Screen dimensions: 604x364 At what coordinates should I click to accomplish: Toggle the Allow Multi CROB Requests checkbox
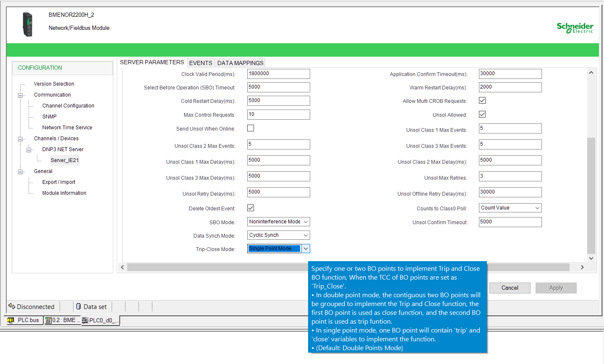pyautogui.click(x=482, y=100)
